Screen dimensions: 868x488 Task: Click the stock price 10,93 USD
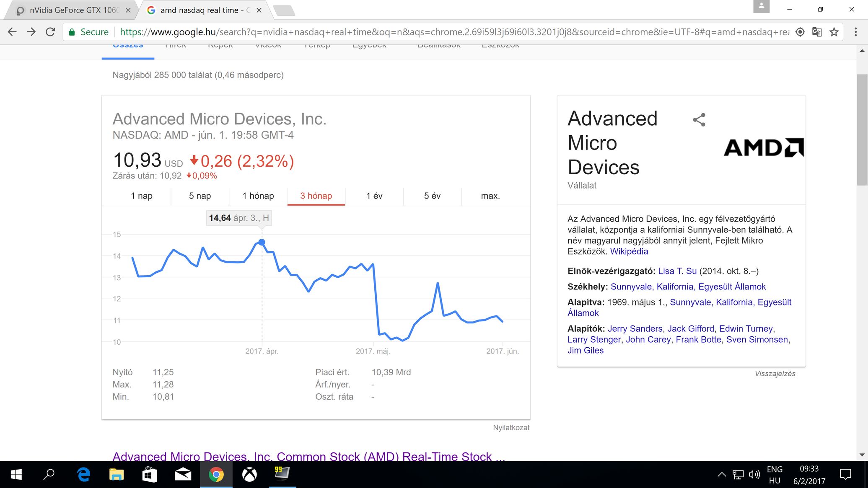[x=148, y=161]
